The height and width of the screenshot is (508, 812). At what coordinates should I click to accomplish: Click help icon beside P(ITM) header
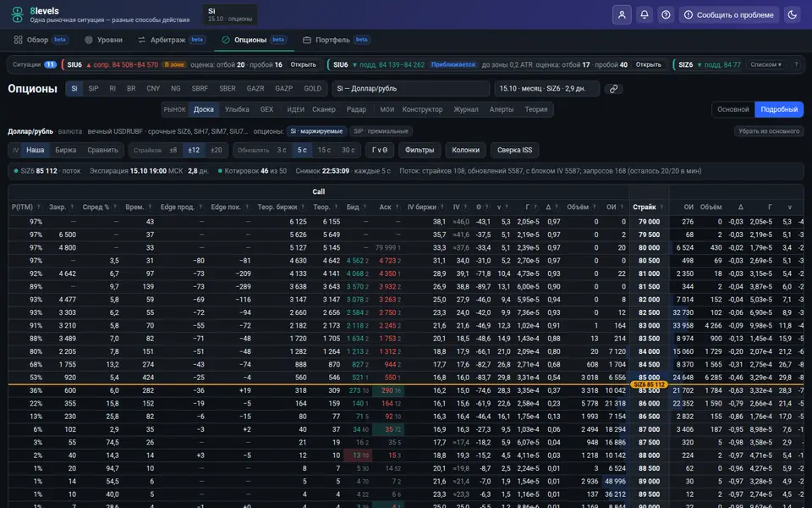[x=38, y=207]
